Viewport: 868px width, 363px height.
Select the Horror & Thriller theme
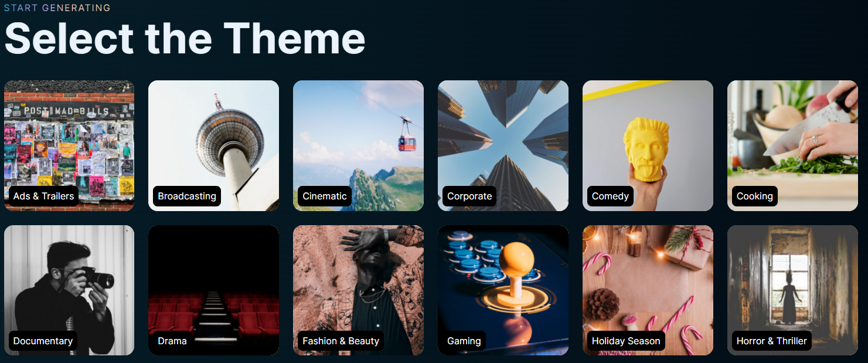point(792,290)
